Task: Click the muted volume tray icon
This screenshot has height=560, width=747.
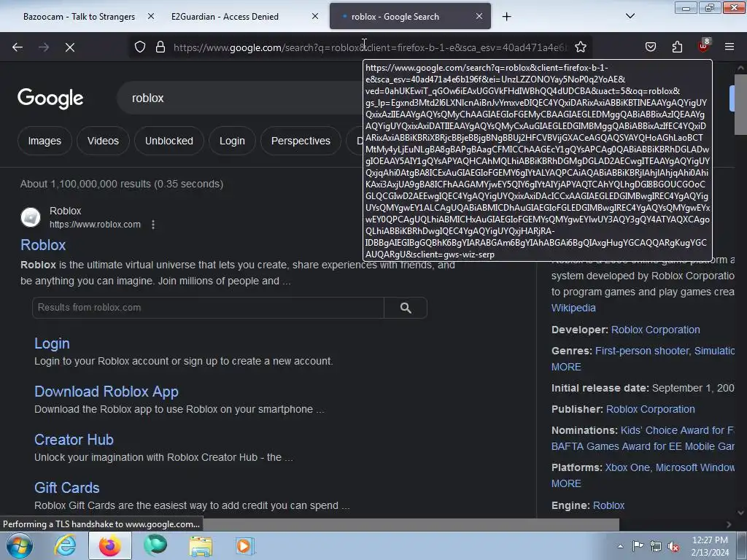Action: point(673,546)
